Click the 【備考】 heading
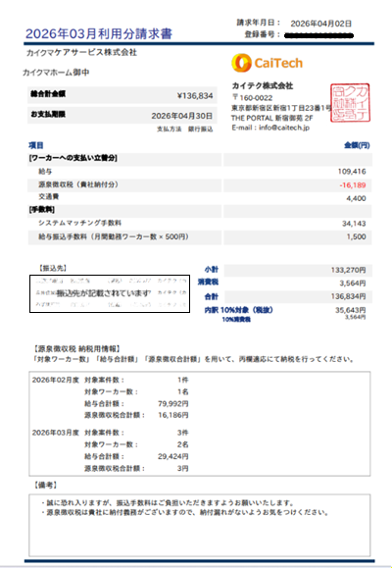The image size is (392, 569). coord(46,486)
